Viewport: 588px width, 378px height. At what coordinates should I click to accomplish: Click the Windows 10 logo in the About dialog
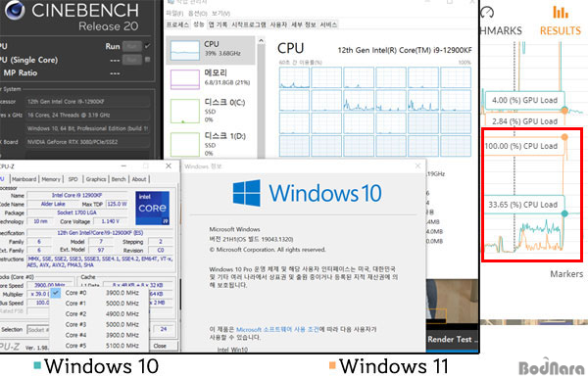tap(246, 193)
